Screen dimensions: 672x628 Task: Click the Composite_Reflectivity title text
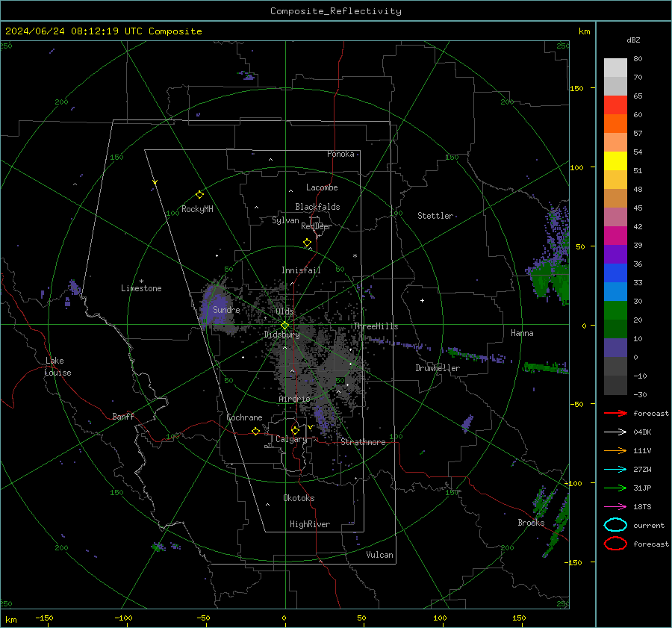[336, 11]
